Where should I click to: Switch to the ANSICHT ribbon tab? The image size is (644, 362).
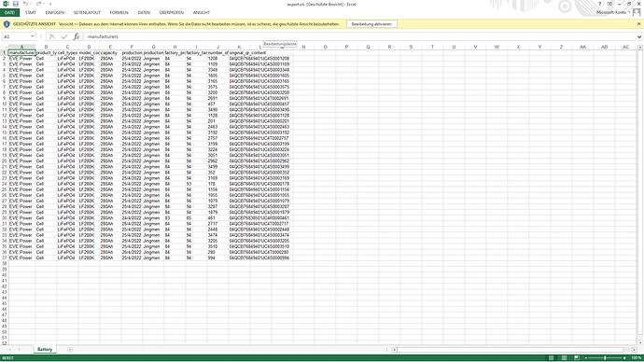pyautogui.click(x=202, y=13)
